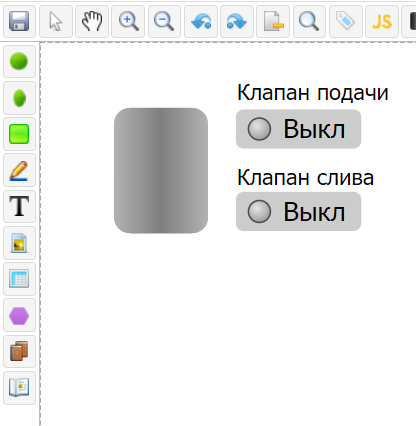Open the JS script editor
416x426 pixels.
click(x=382, y=21)
